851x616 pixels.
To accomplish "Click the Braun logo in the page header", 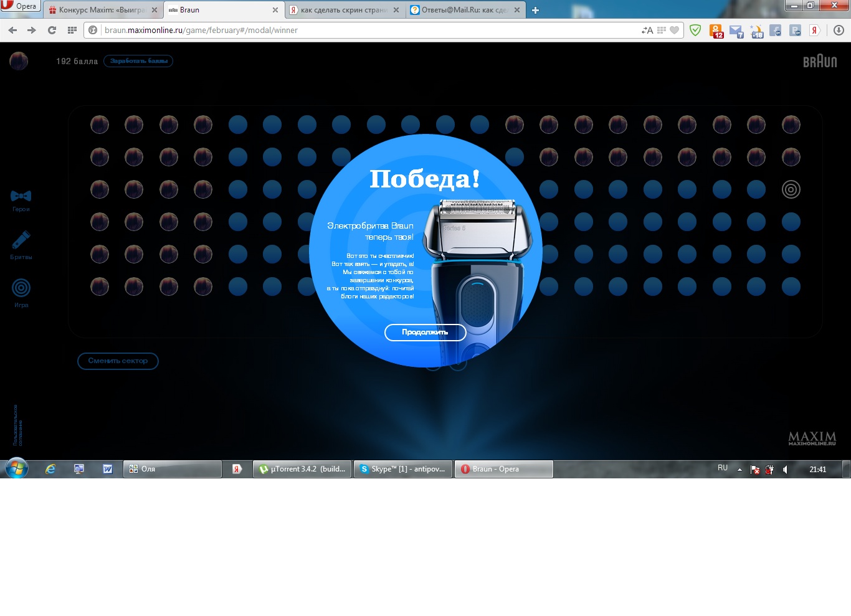I will (x=819, y=61).
